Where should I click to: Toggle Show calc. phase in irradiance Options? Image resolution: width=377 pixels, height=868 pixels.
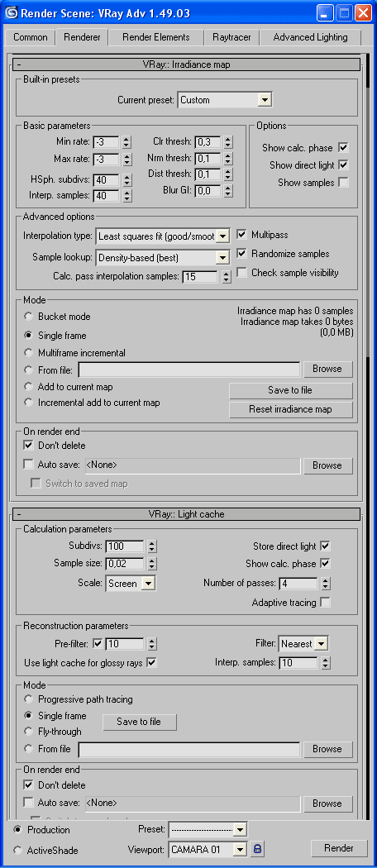click(x=343, y=148)
